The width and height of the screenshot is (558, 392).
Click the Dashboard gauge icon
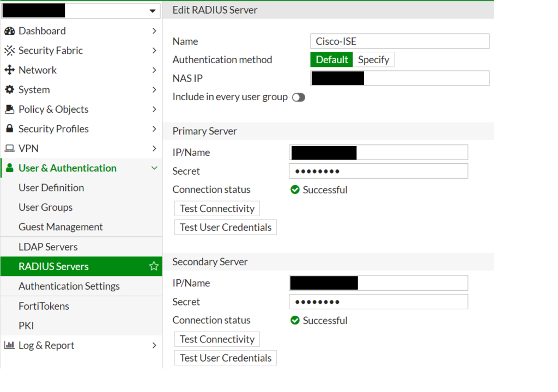(9, 31)
